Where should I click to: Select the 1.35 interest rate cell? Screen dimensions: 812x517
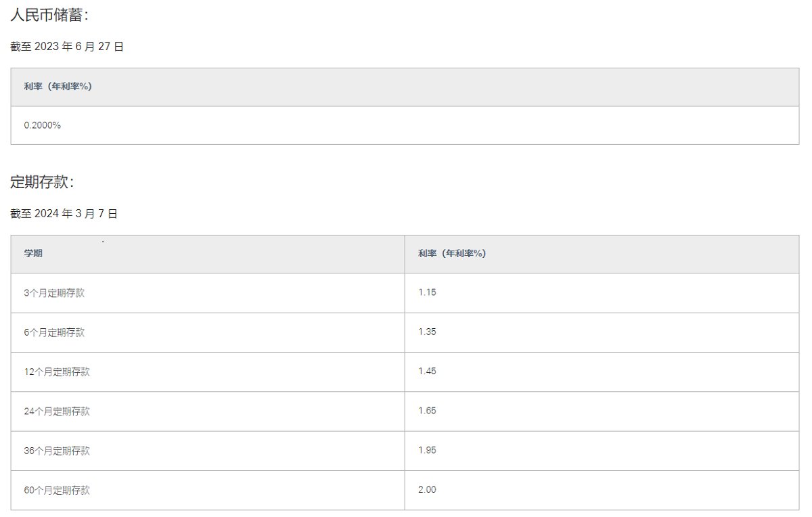coord(427,332)
